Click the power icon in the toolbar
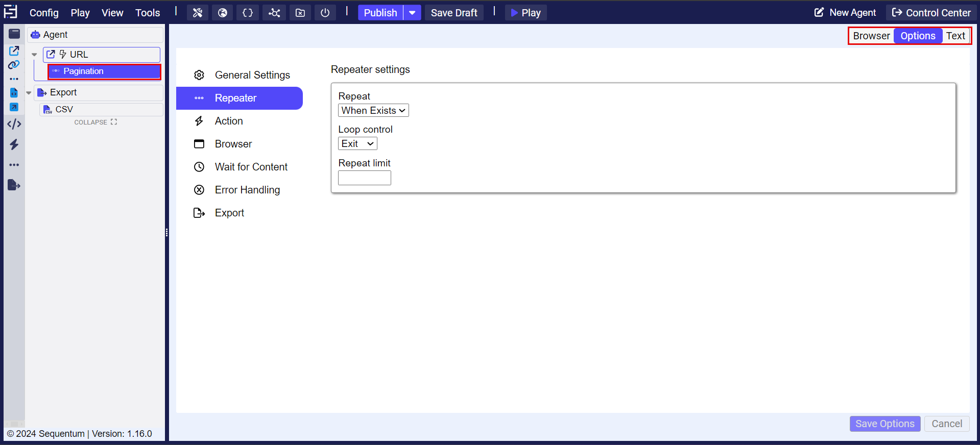 click(x=325, y=13)
